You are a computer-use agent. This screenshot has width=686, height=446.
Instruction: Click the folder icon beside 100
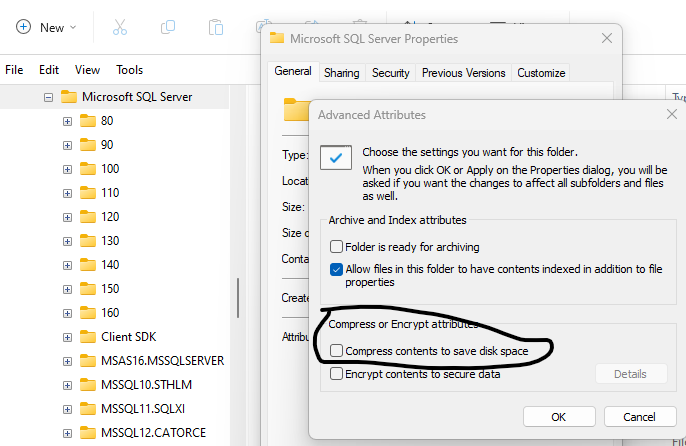tap(88, 169)
